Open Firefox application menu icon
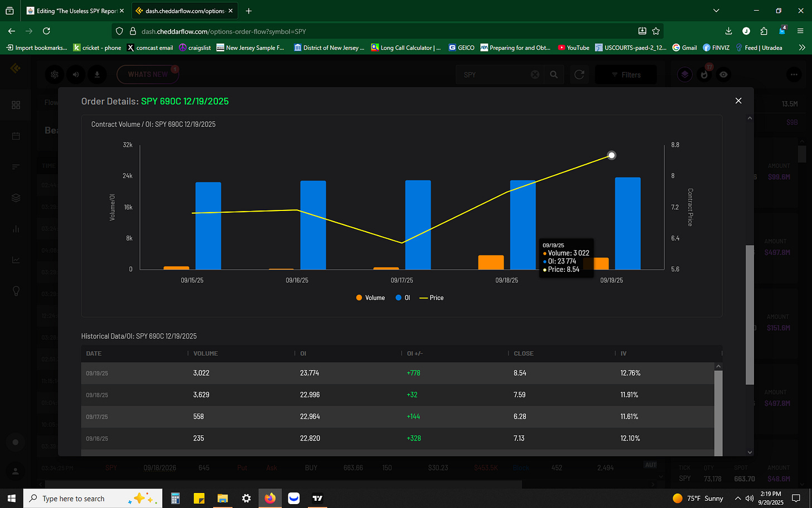The height and width of the screenshot is (508, 812). [x=801, y=31]
